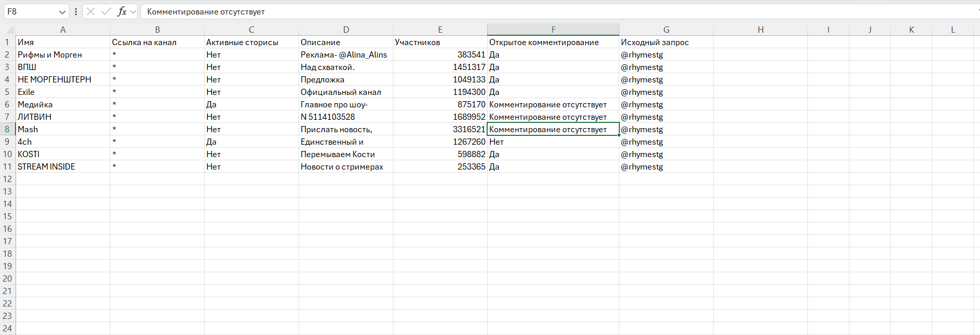This screenshot has height=335, width=980.
Task: Select the 'Exile' cell
Action: [x=63, y=92]
